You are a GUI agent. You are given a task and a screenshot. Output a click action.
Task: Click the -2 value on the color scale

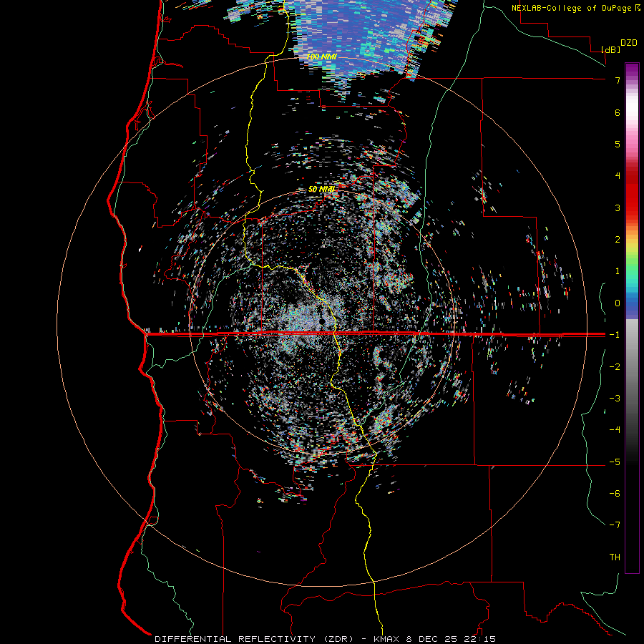(x=615, y=367)
